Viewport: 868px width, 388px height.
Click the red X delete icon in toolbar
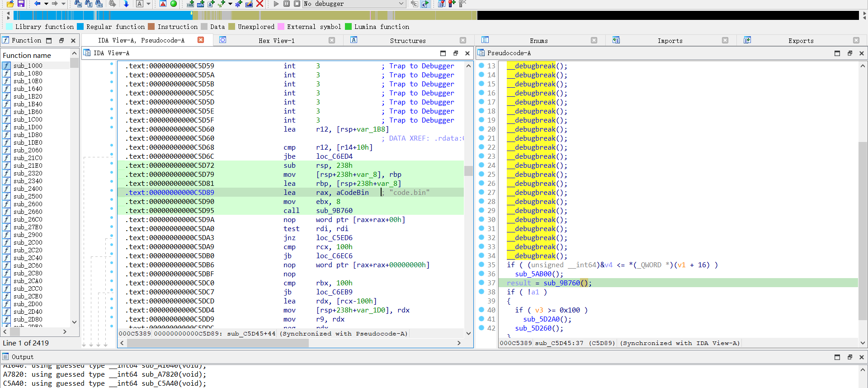point(259,4)
